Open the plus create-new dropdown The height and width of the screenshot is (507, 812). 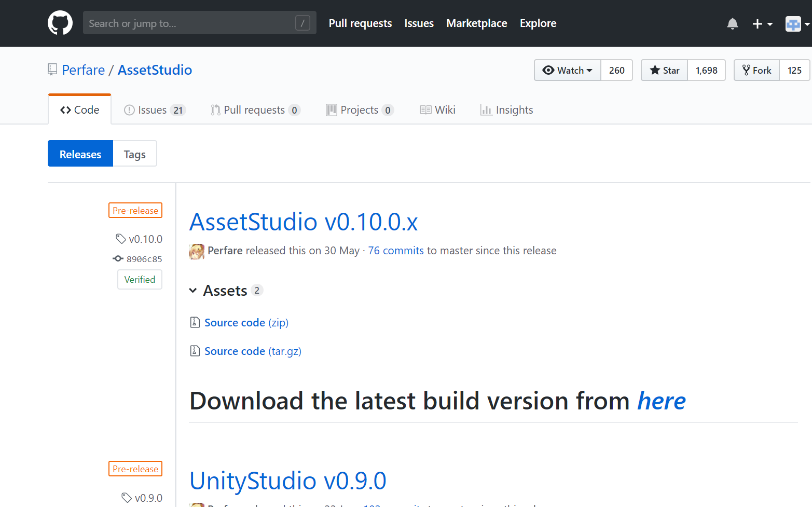(762, 24)
